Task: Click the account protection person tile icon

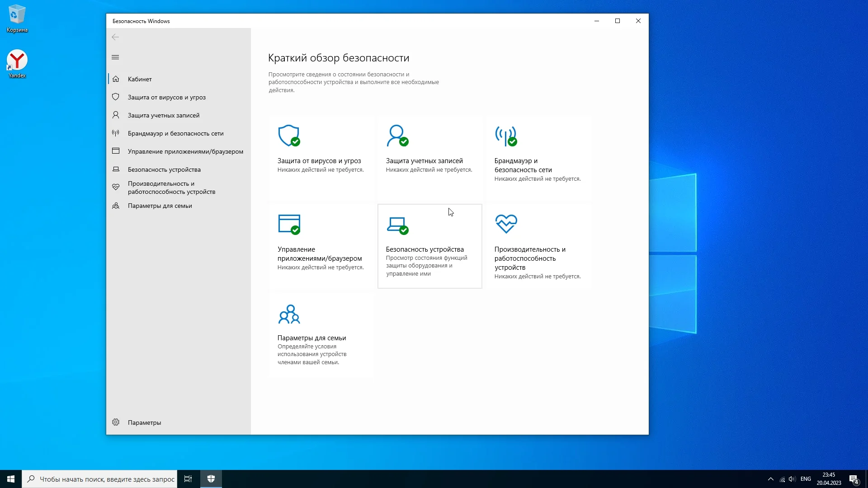Action: [x=397, y=136]
